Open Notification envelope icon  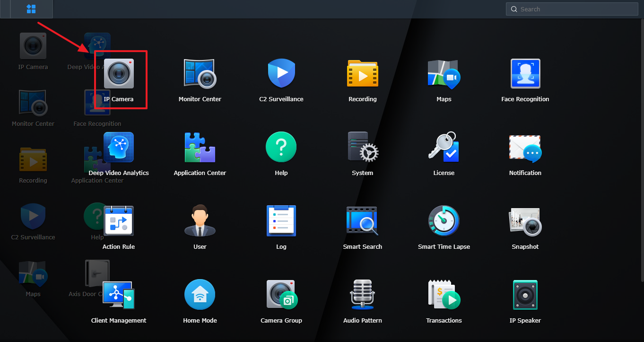[x=525, y=148]
